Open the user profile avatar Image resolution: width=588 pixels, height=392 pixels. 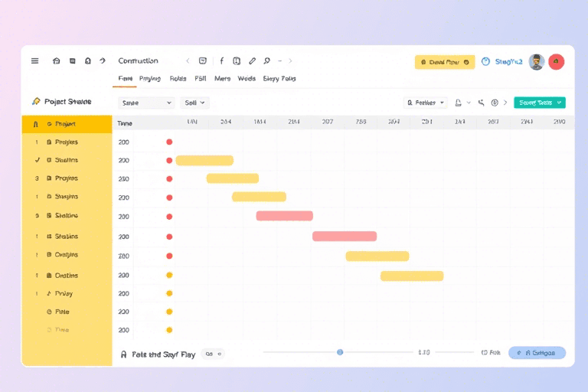(536, 62)
